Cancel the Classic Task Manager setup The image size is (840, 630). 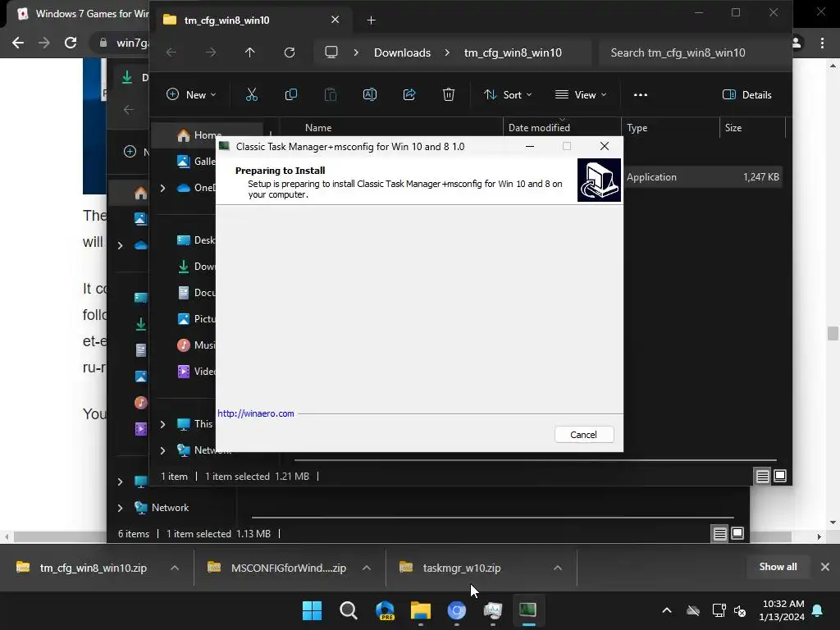tap(584, 435)
